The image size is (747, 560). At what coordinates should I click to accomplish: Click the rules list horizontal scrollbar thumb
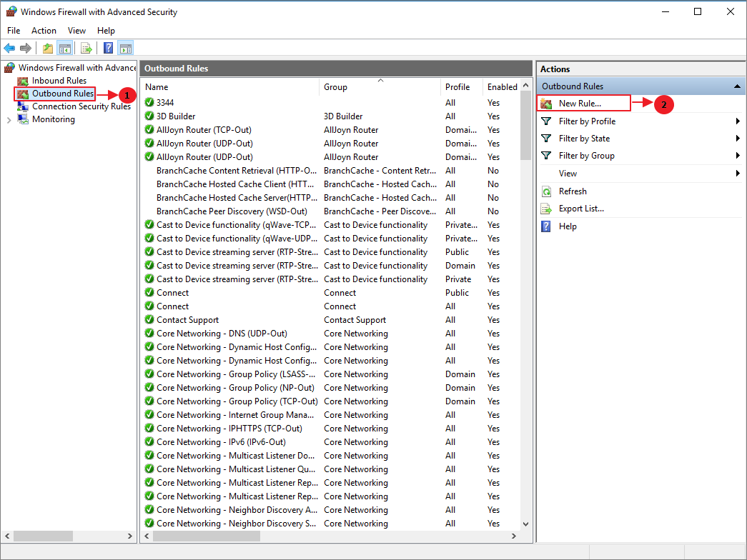tap(207, 536)
